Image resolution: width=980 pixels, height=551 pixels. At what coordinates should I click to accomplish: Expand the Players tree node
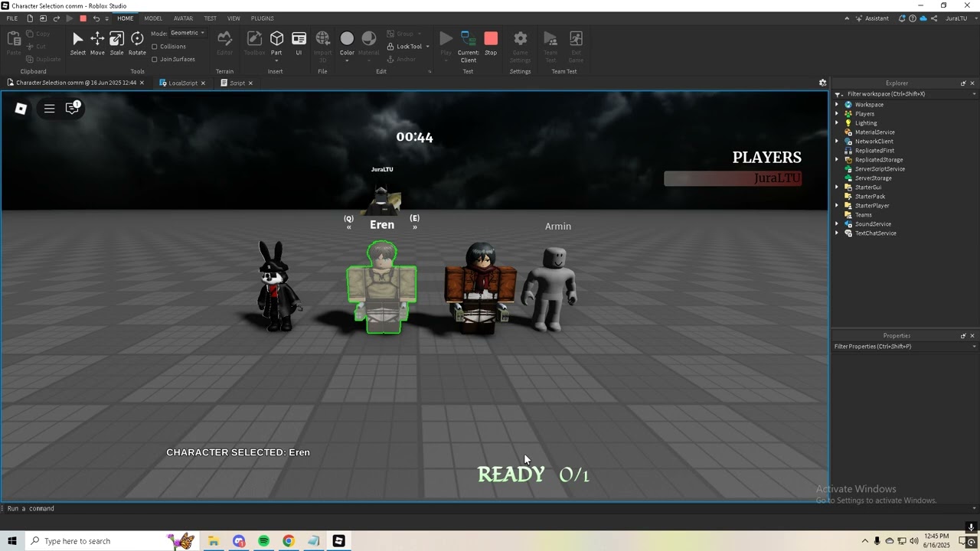click(x=837, y=114)
